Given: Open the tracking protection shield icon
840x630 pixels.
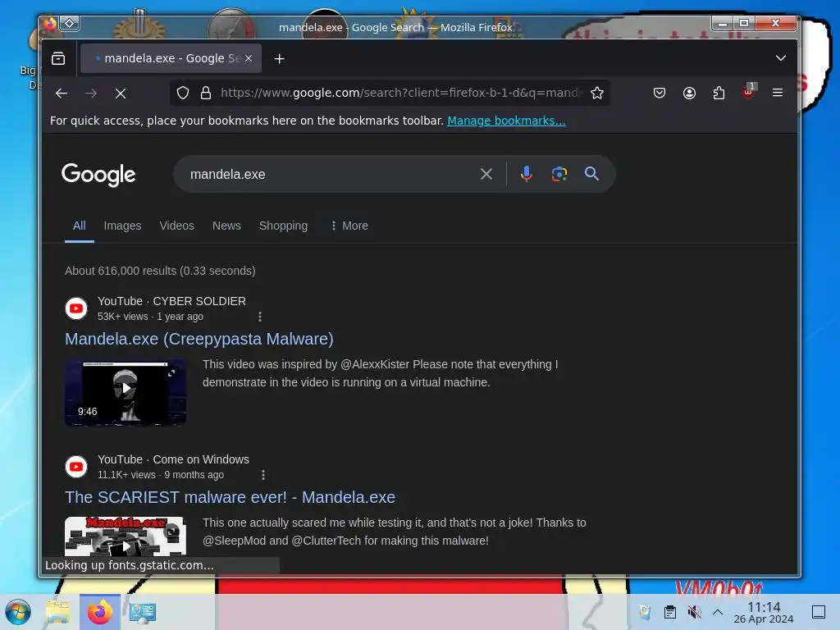Looking at the screenshot, I should click(x=183, y=93).
